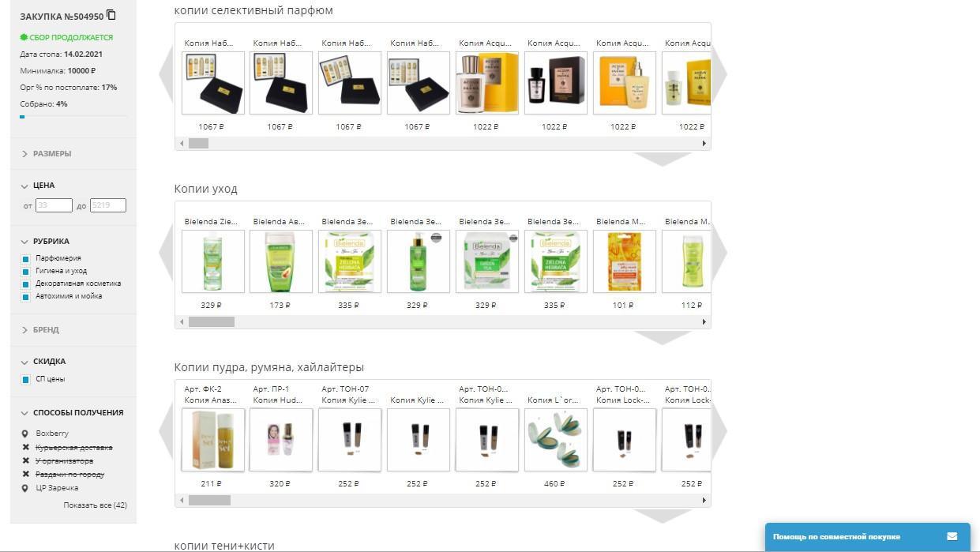Click down arrow under пудра, румяна, хайлайтеры carousel
Viewport: 980px width, 552px height.
[663, 516]
